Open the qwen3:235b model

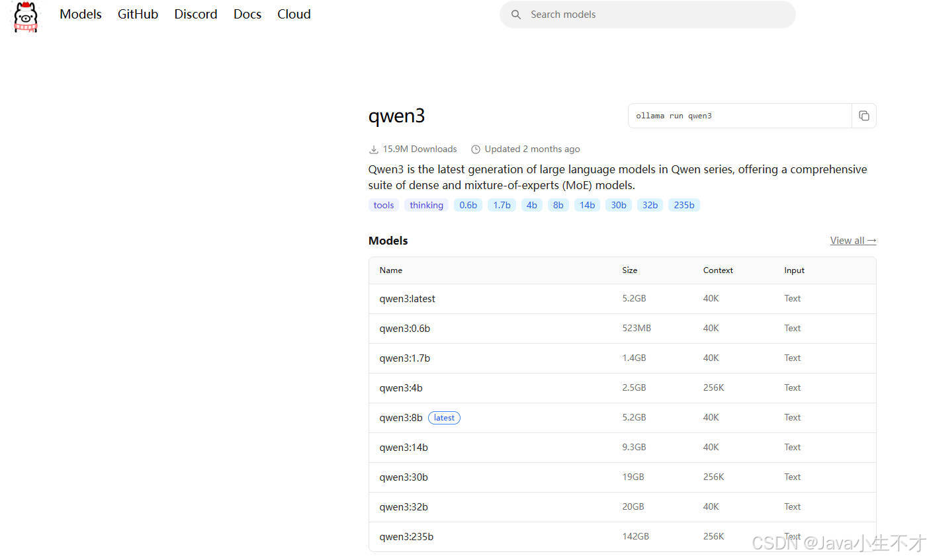point(406,537)
